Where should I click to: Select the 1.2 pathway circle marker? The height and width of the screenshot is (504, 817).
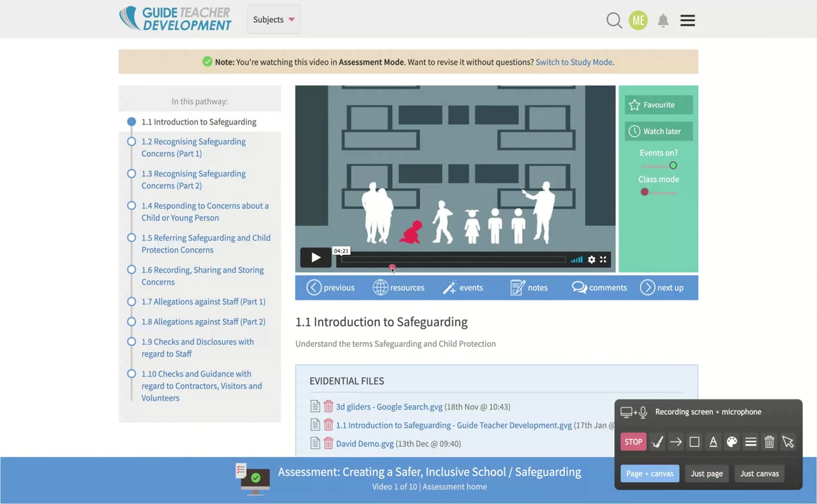coord(131,142)
